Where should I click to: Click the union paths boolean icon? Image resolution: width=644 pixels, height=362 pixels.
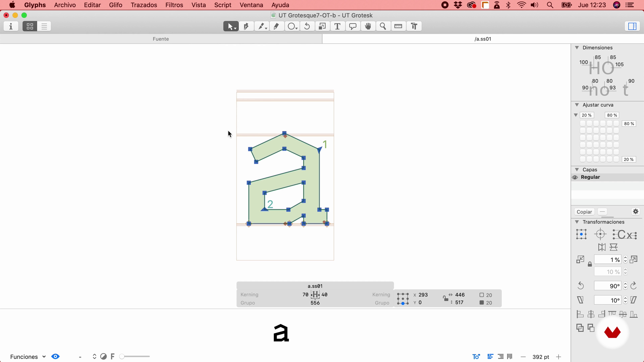tap(580, 328)
